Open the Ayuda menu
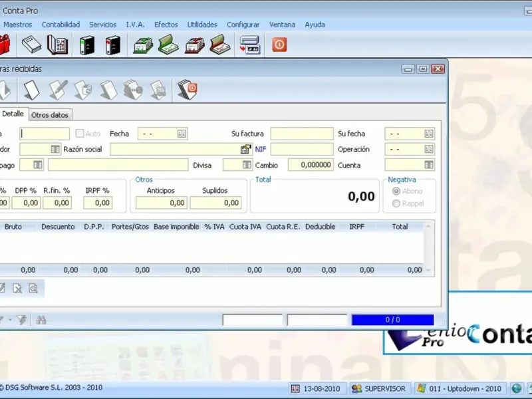 315,25
